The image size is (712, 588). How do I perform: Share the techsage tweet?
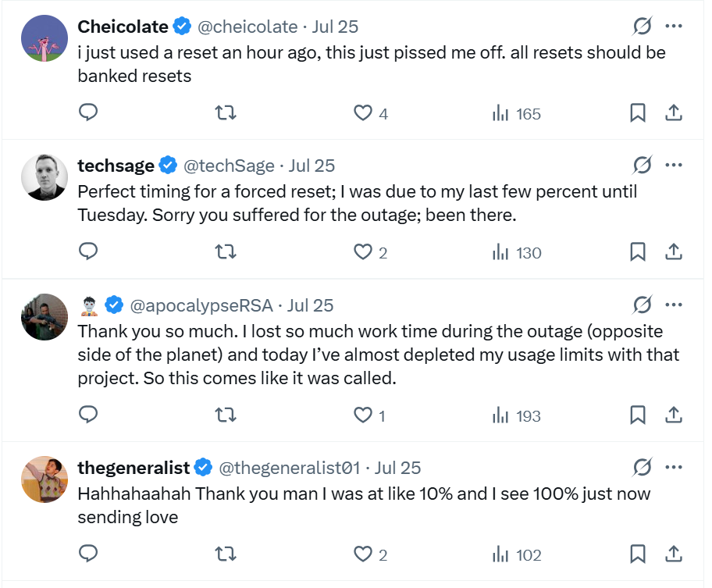click(674, 251)
